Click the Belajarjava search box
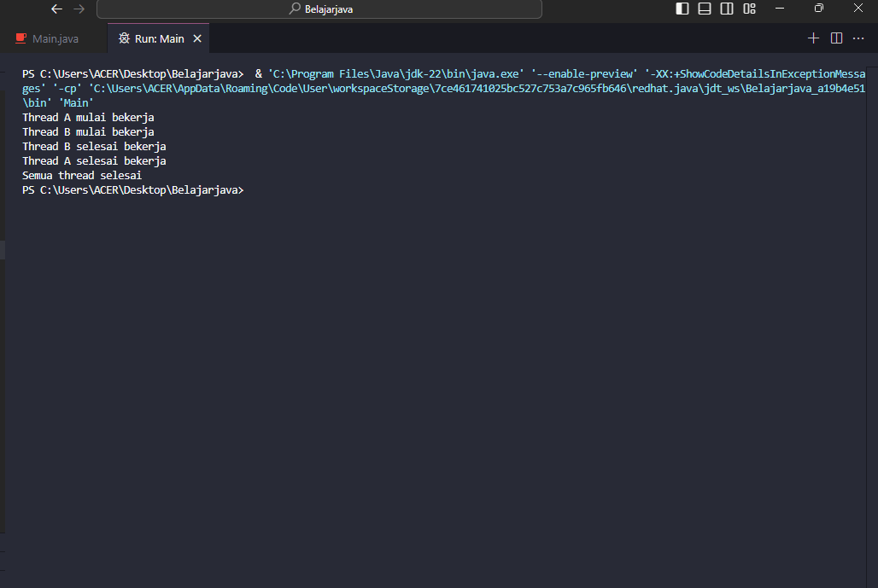 319,9
